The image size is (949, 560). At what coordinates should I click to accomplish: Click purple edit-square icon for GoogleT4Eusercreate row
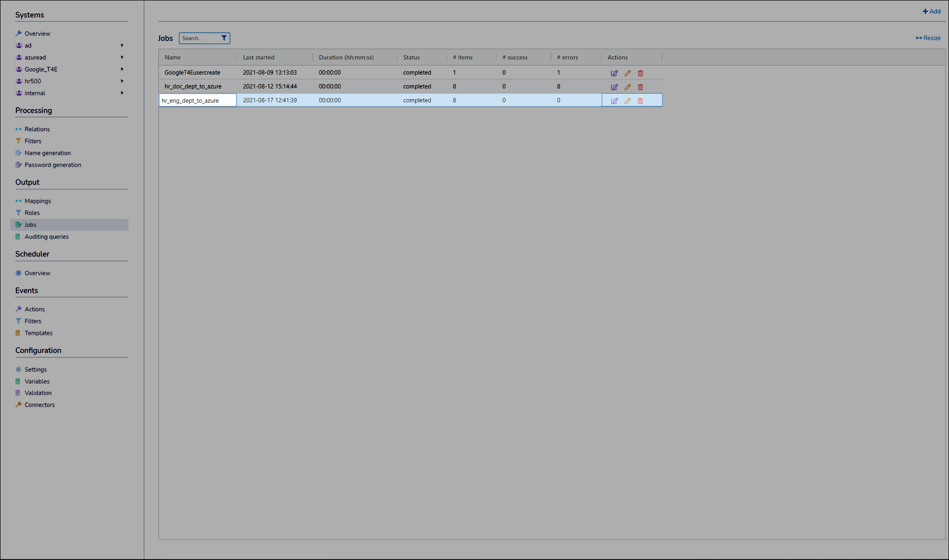pos(614,73)
